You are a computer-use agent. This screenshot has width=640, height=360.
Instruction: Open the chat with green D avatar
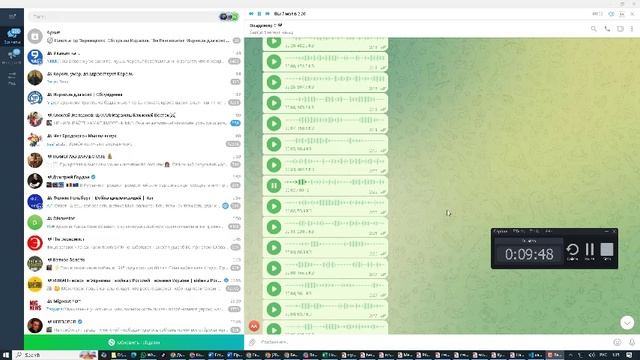click(134, 222)
